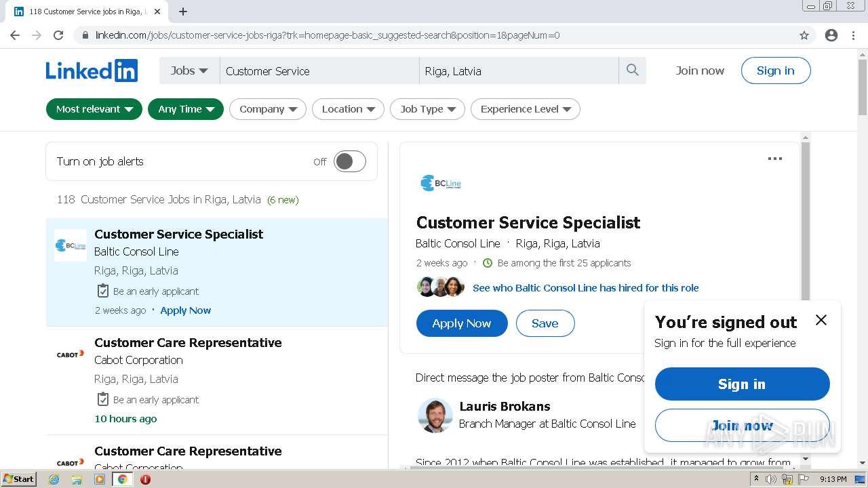Open the Jobs category menu
The height and width of the screenshot is (488, 868).
tap(189, 70)
